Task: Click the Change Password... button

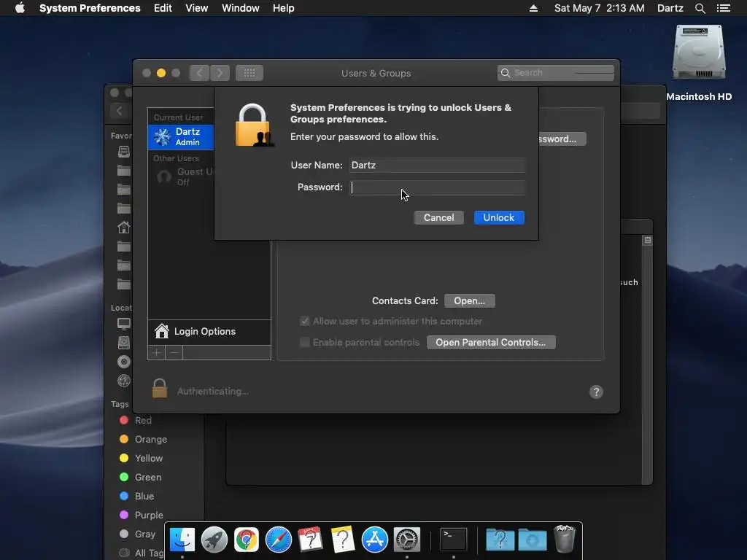Action: click(562, 139)
